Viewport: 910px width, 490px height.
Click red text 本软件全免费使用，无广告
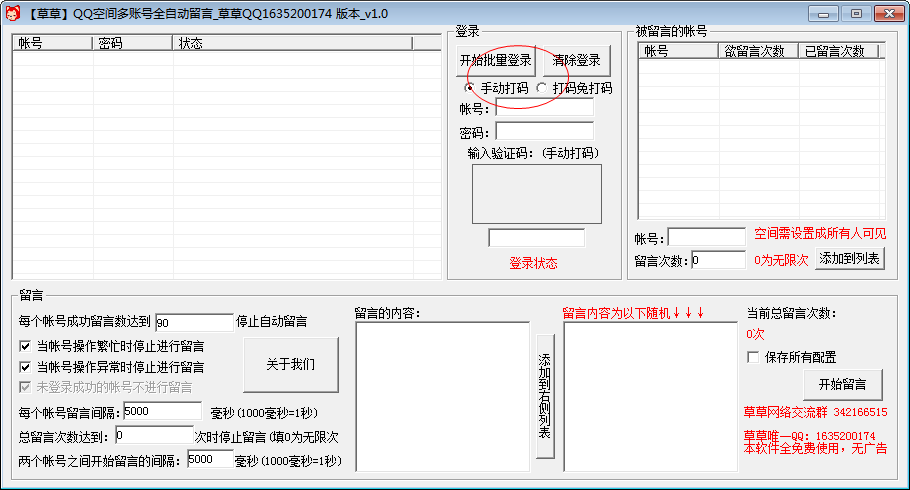(815, 448)
